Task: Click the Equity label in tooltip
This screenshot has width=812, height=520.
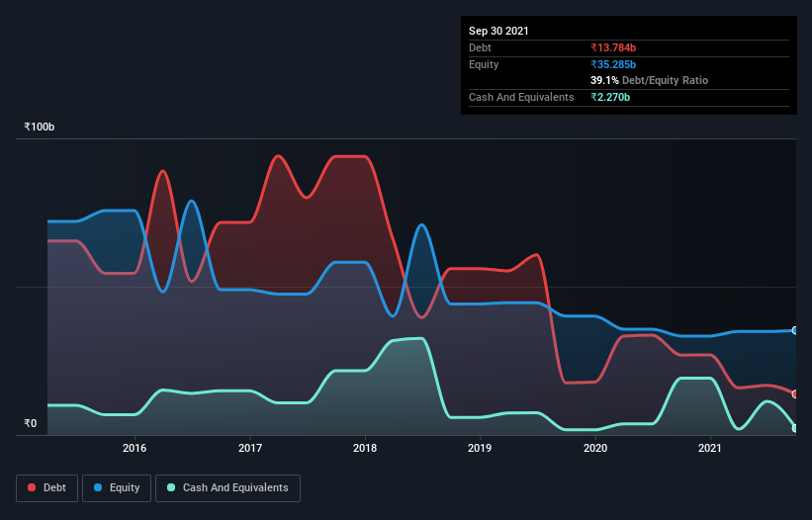Action: pos(484,64)
